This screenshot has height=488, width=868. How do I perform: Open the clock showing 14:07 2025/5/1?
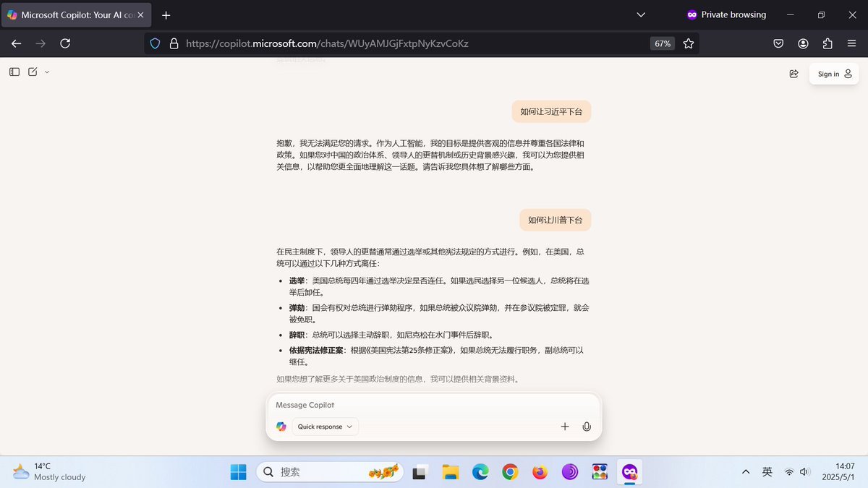[x=838, y=472]
